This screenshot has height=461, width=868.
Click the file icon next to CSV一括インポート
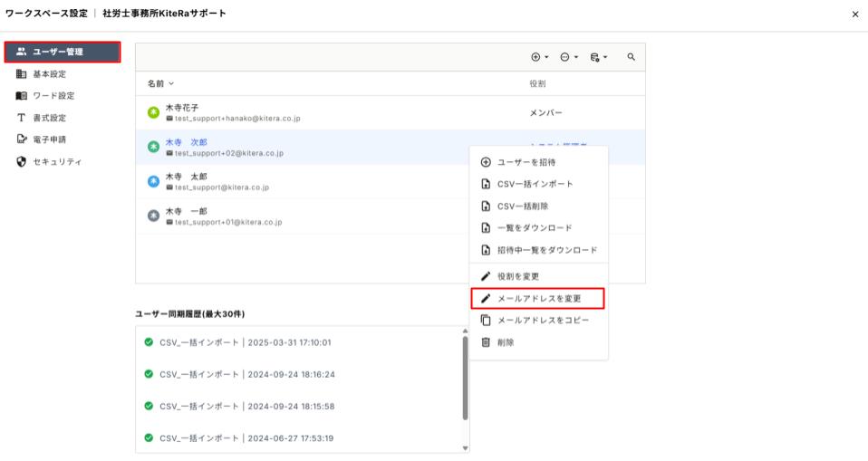pyautogui.click(x=486, y=184)
